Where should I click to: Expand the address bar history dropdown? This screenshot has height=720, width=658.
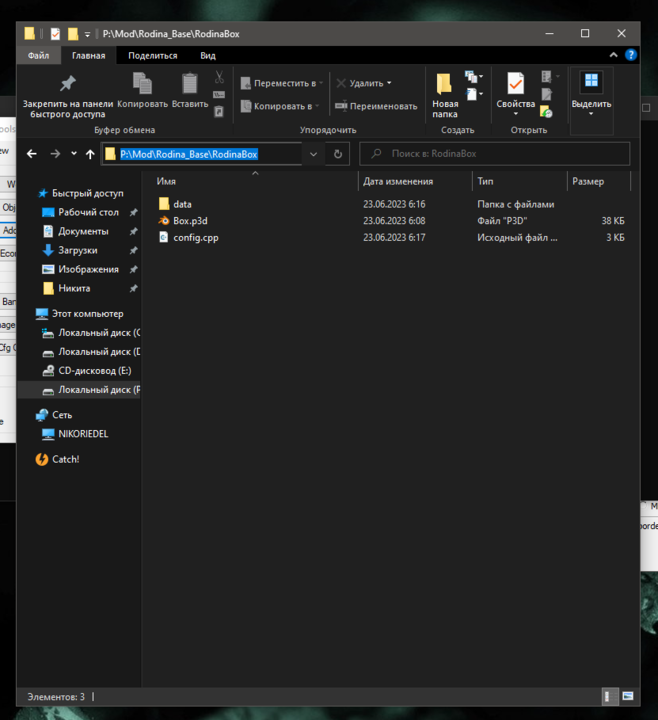[314, 154]
